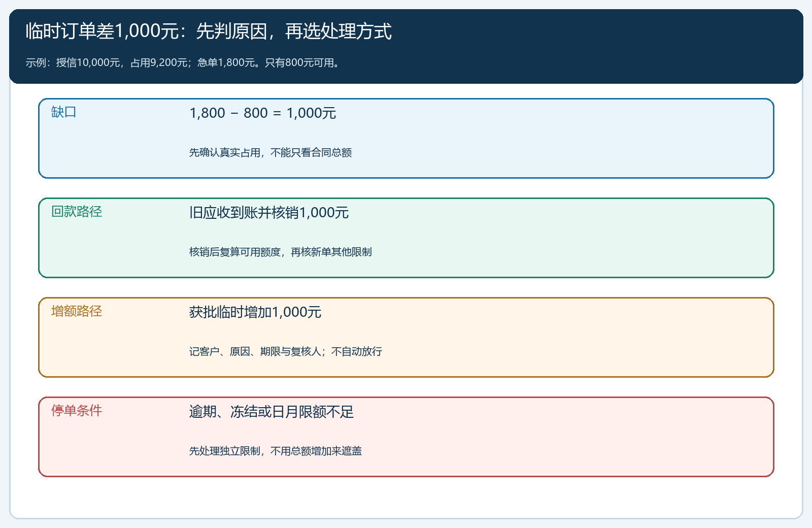
Task: Select the text 获批临时增加1,000元
Action: coord(255,312)
